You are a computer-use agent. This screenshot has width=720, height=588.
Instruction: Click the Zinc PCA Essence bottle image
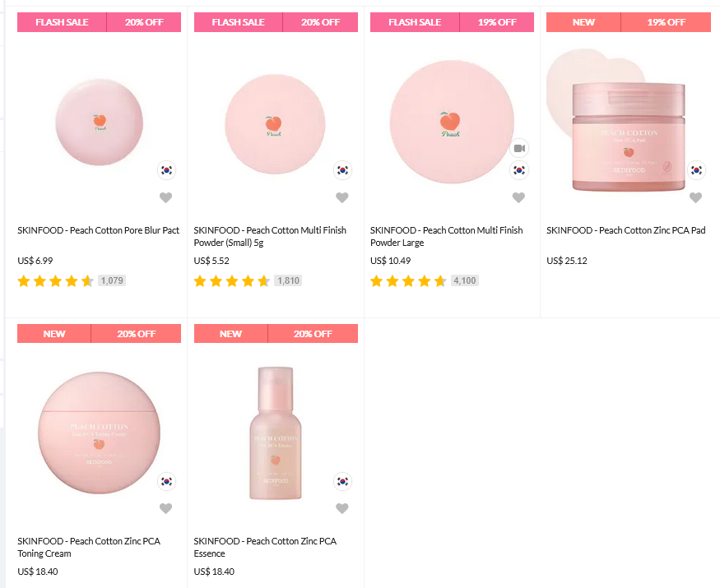pyautogui.click(x=276, y=433)
